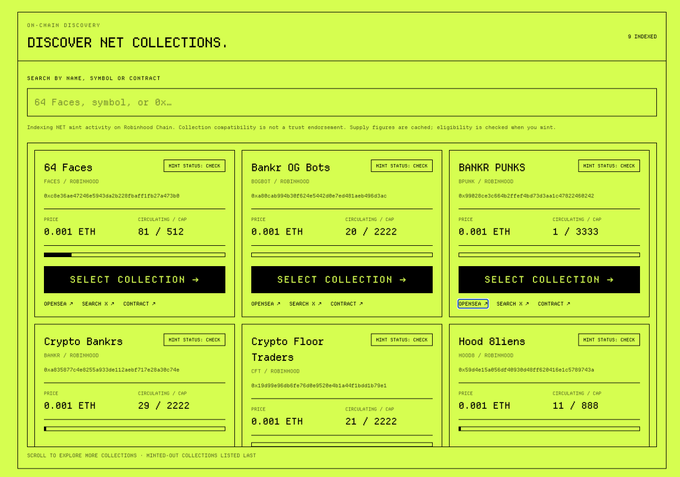Click the collection search input field
The width and height of the screenshot is (680, 477).
(342, 102)
